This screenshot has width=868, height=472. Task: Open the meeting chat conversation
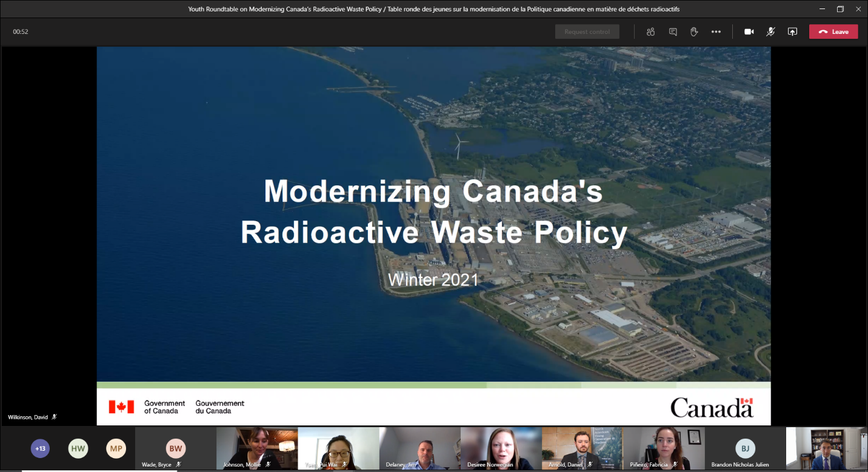pyautogui.click(x=673, y=32)
